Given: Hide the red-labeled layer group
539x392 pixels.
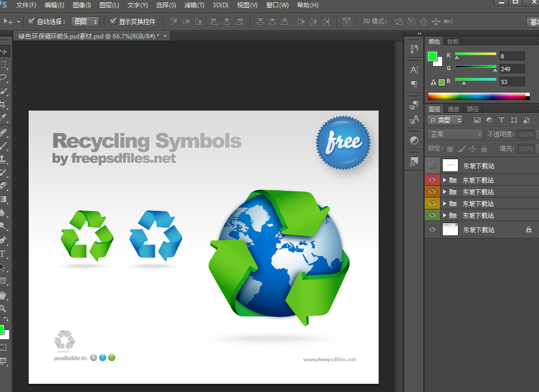Looking at the screenshot, I should (432, 180).
